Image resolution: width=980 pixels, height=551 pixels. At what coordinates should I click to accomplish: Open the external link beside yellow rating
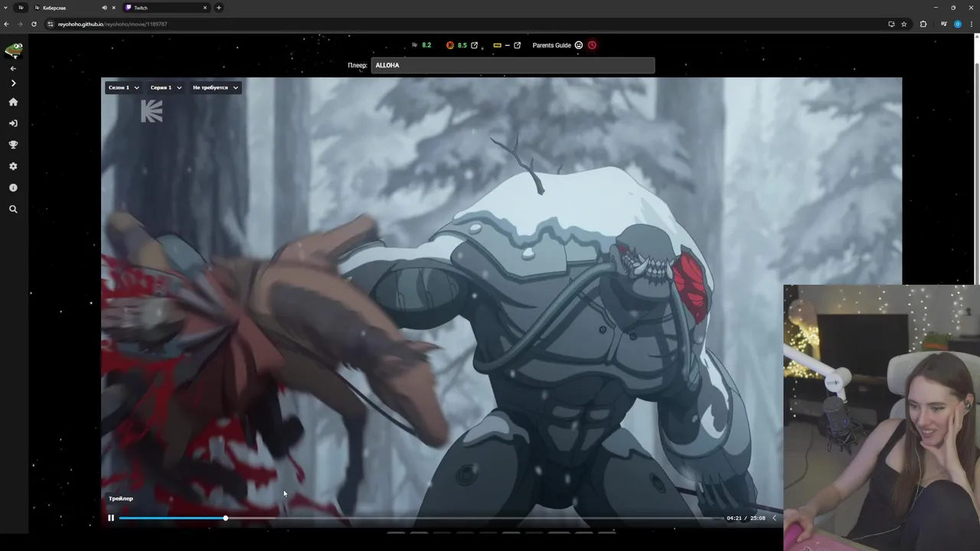pos(517,45)
